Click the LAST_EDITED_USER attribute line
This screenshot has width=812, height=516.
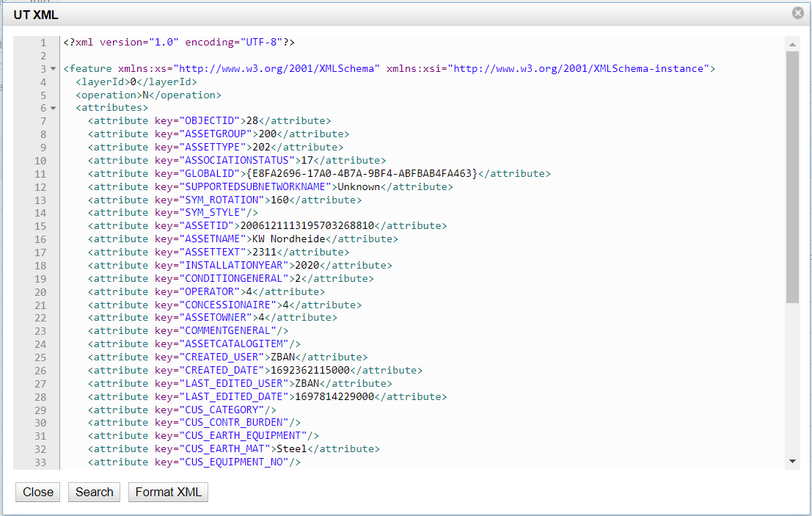pos(240,384)
